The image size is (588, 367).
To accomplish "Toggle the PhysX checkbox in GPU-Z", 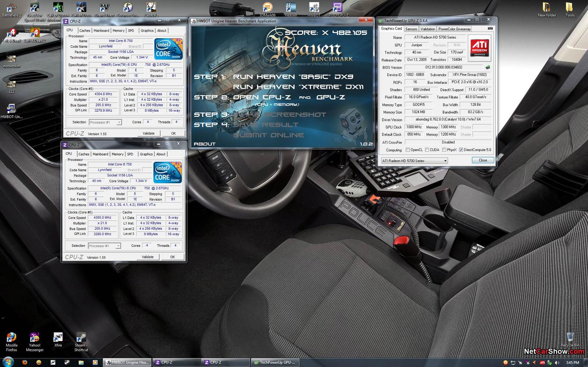I will pos(444,150).
